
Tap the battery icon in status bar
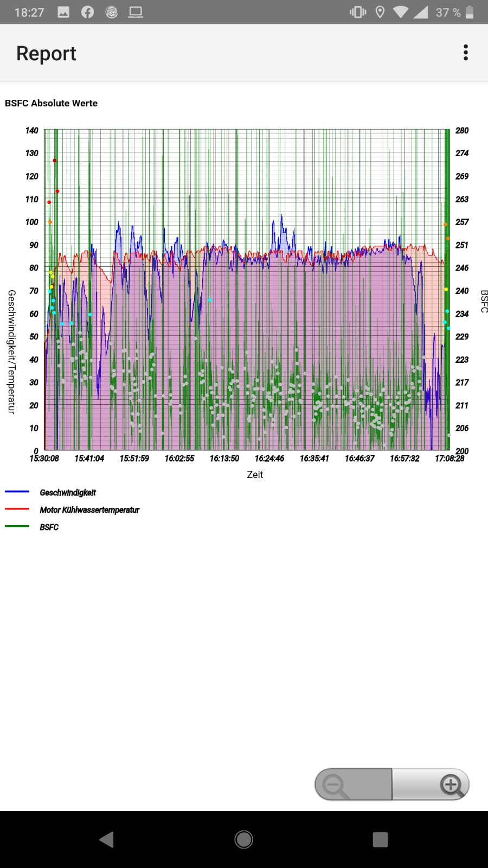(x=470, y=12)
